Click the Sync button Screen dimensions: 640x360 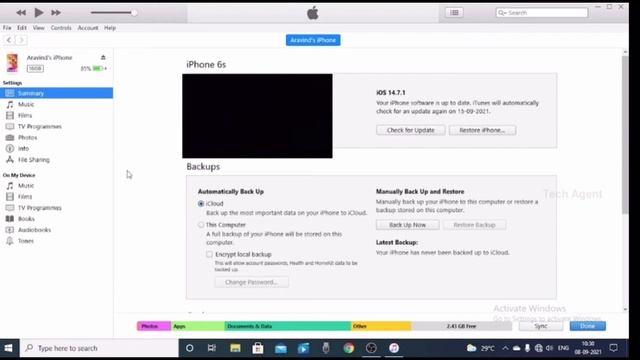click(x=541, y=326)
